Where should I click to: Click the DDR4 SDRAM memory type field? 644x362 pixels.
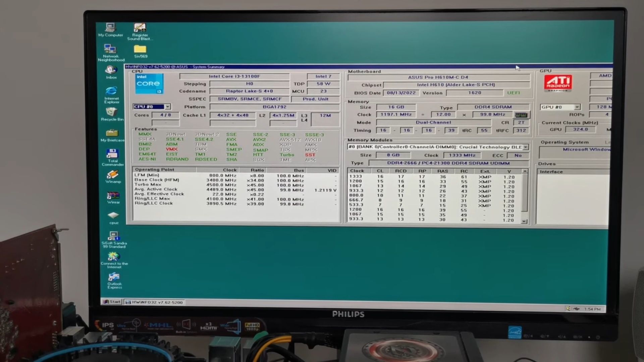(x=493, y=107)
